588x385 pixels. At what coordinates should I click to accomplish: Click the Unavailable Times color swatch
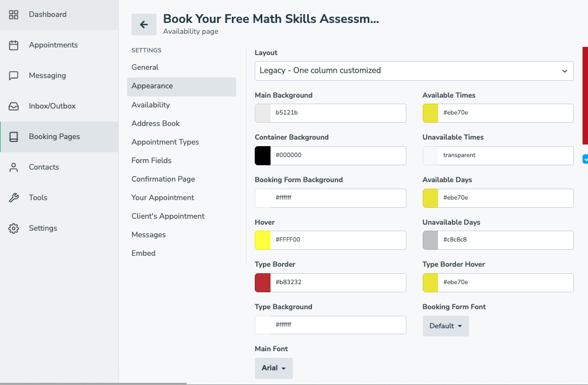click(x=430, y=155)
